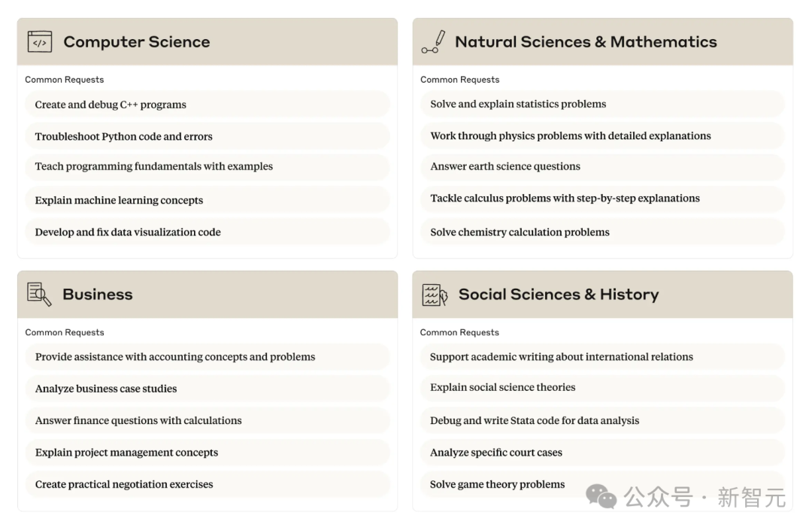Pick "Explain machine learning concepts" request
This screenshot has height=530, width=812.
(119, 200)
